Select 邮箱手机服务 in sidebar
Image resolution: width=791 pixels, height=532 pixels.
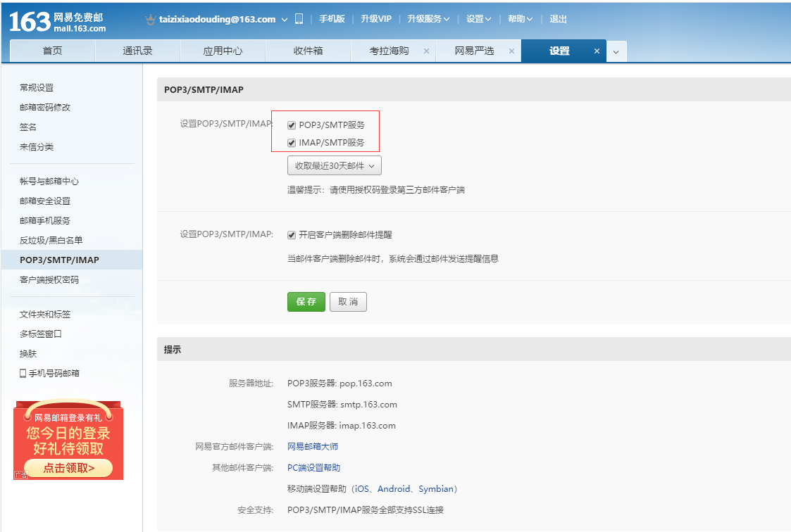pyautogui.click(x=45, y=221)
